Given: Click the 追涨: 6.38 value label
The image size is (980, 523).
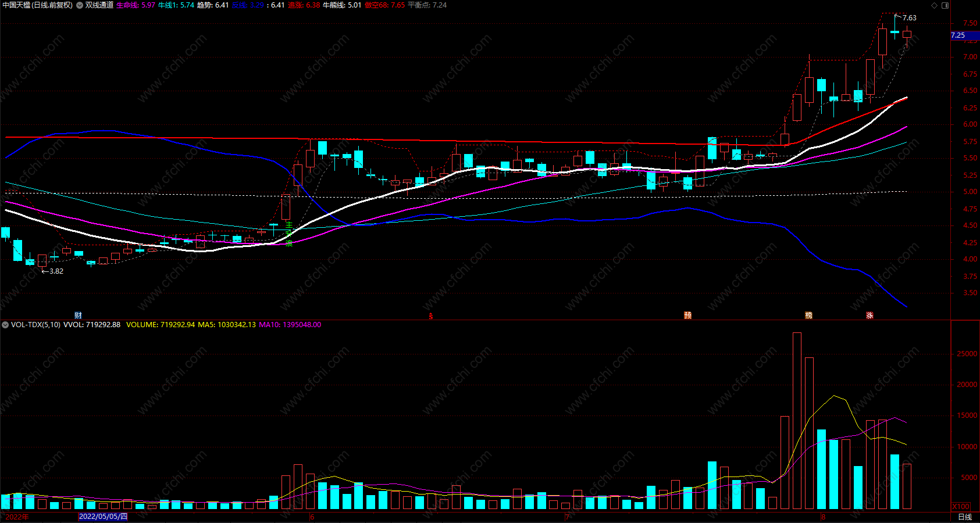Looking at the screenshot, I should (304, 5).
